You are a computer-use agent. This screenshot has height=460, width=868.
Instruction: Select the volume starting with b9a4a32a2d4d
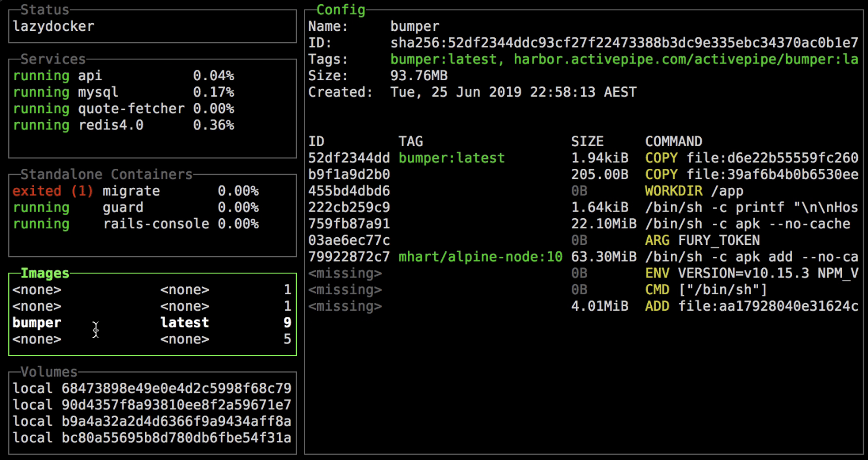tap(151, 421)
